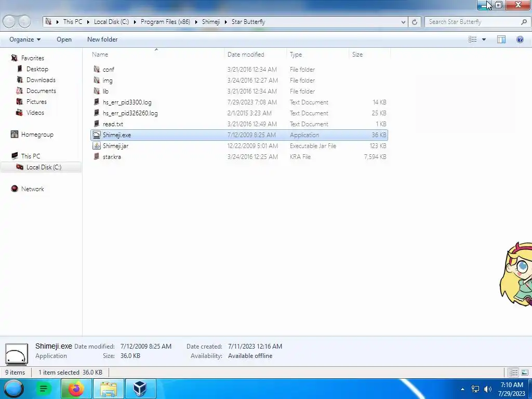
Task: Click the Forward navigation arrow button
Action: click(24, 22)
